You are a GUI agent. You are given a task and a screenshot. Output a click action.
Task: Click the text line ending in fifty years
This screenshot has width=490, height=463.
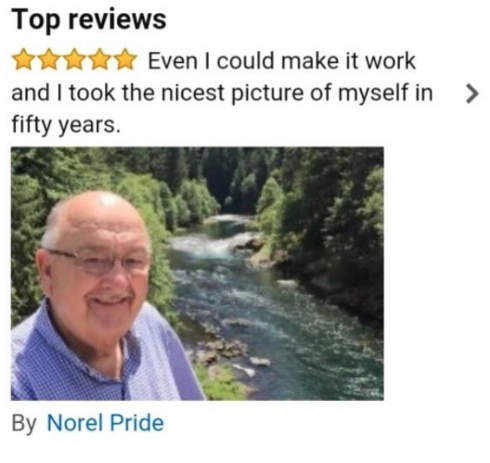66,125
